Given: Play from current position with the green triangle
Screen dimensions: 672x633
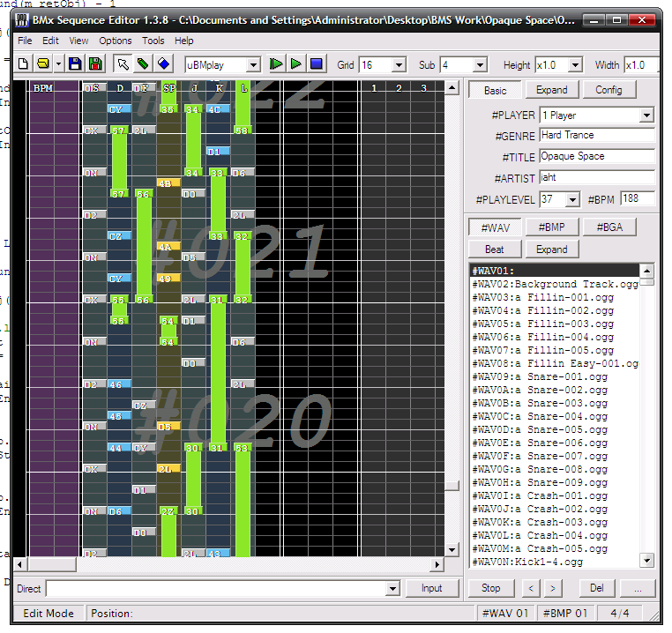Looking at the screenshot, I should [296, 64].
